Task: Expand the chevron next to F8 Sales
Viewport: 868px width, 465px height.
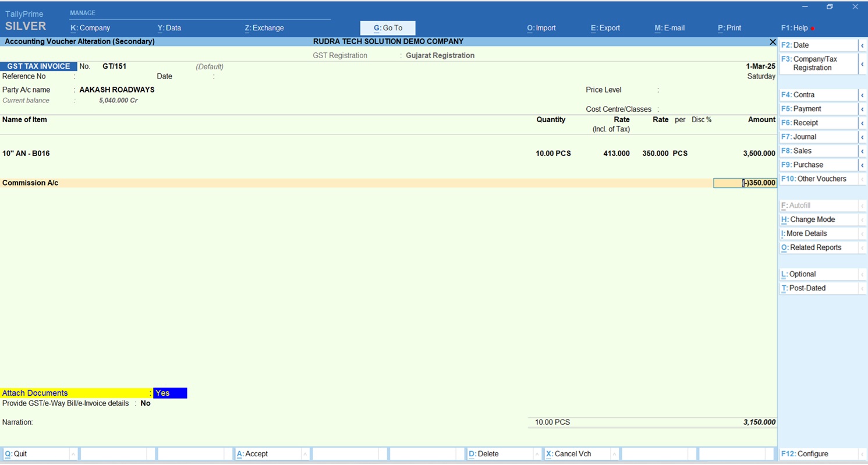Action: coord(862,151)
